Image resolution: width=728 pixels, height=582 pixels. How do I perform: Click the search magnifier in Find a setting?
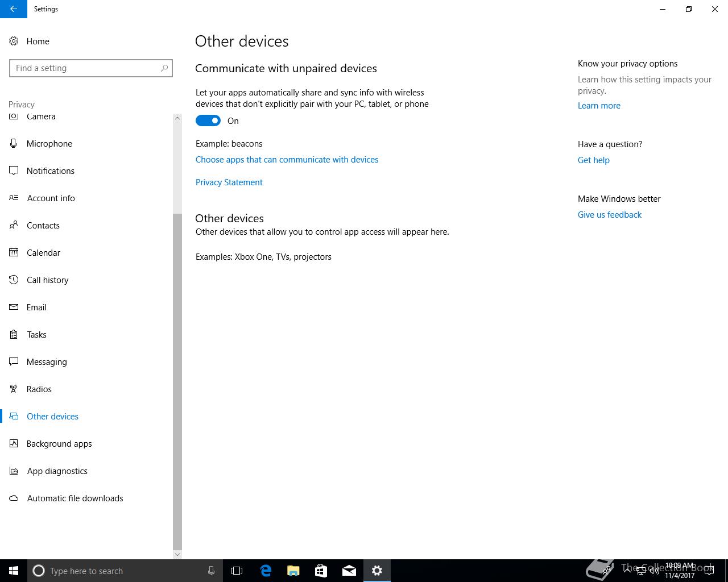[164, 68]
